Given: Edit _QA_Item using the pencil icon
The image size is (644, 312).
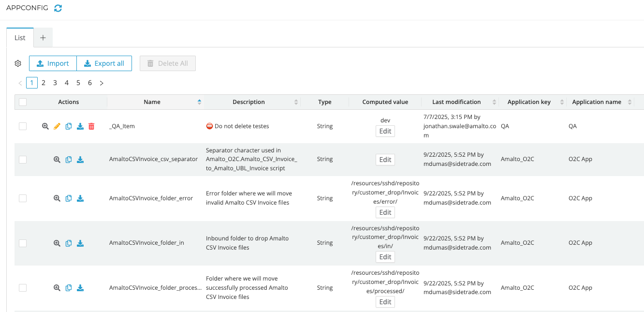Looking at the screenshot, I should tap(57, 126).
